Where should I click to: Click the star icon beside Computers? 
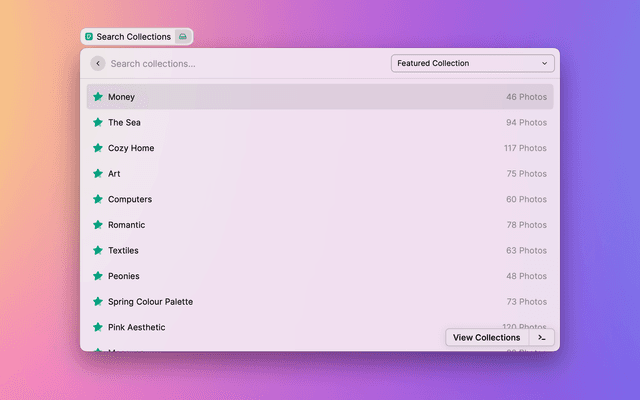click(98, 199)
